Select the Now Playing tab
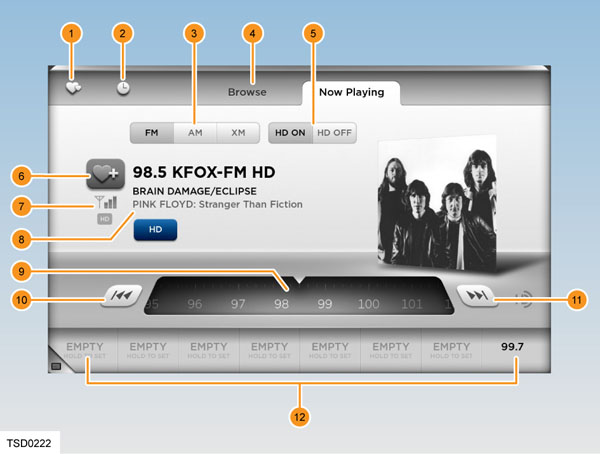The image size is (600, 454). (x=350, y=92)
